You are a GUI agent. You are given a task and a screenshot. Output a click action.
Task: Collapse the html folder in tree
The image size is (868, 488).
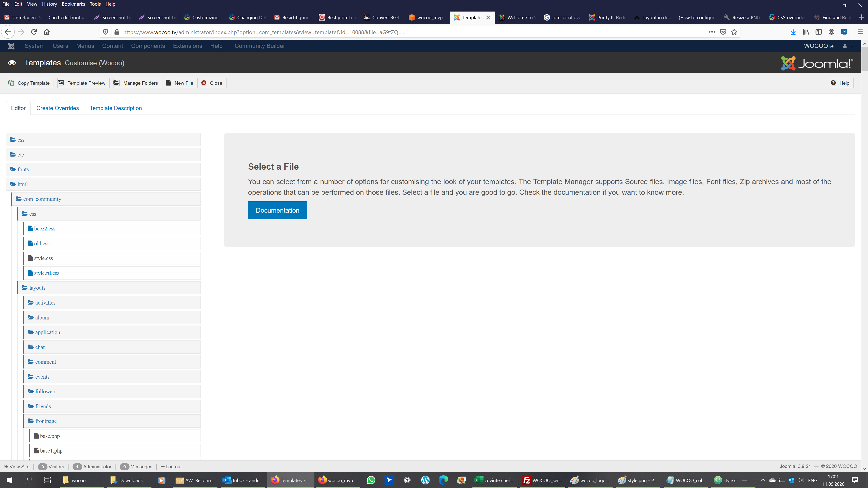(22, 184)
